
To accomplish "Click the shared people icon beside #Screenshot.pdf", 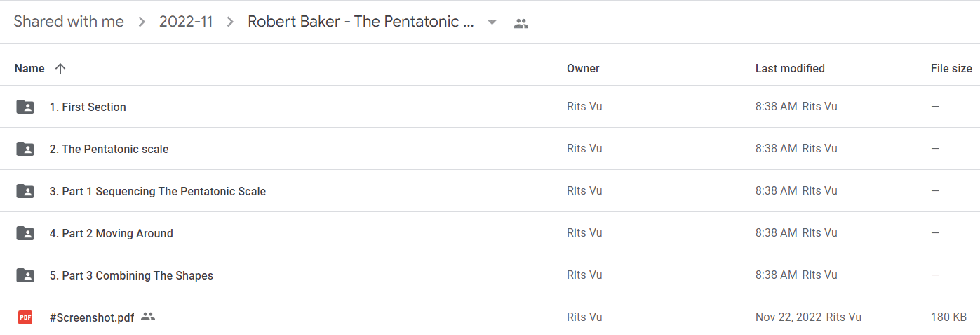I will pos(148,317).
